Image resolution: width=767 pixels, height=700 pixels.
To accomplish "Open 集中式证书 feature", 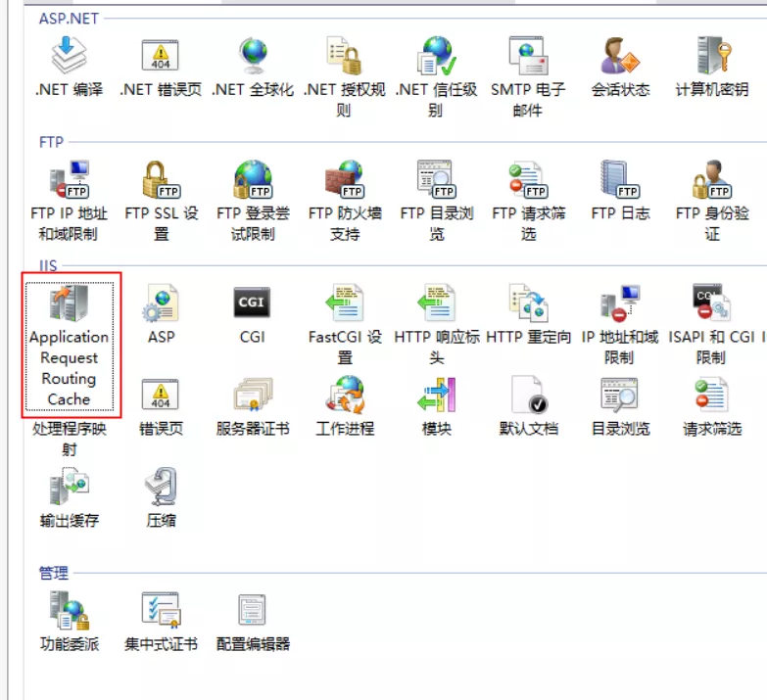I will [161, 622].
